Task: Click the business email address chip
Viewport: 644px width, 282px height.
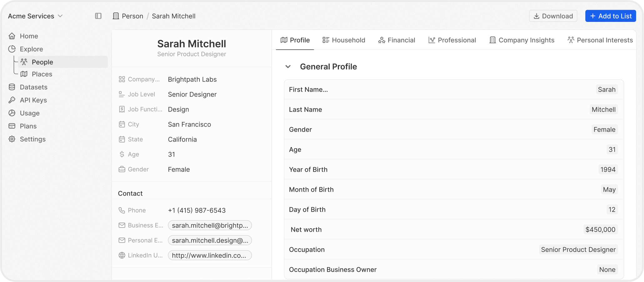Action: coord(209,225)
